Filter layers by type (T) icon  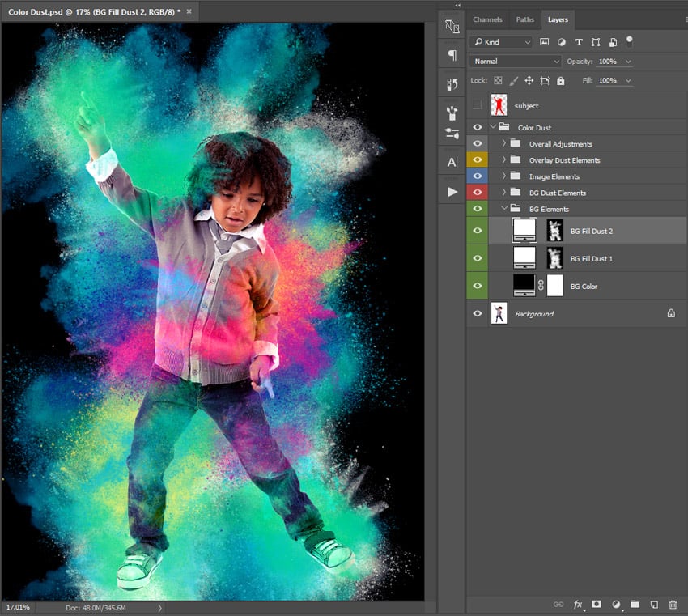point(579,42)
